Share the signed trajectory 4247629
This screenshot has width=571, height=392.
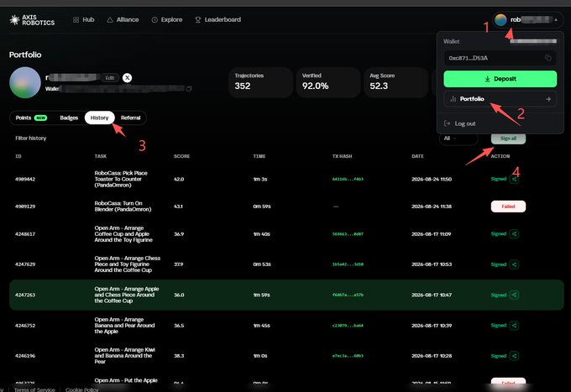514,264
